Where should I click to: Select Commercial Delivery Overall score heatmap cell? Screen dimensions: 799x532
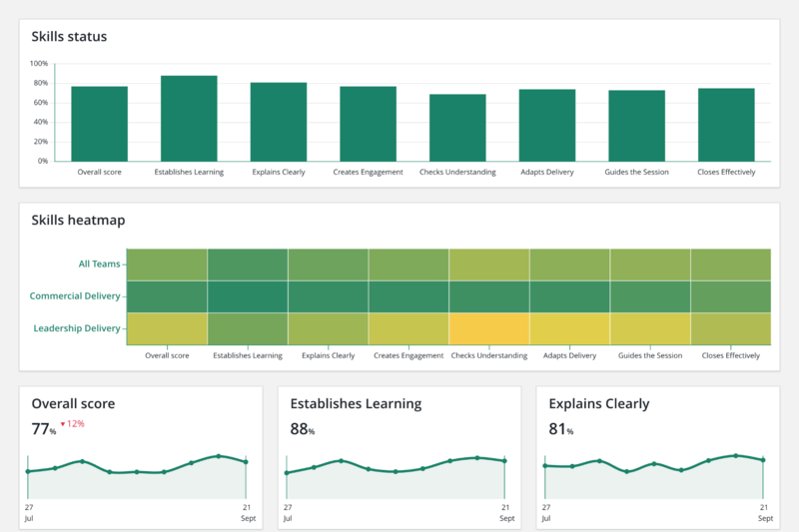(167, 296)
